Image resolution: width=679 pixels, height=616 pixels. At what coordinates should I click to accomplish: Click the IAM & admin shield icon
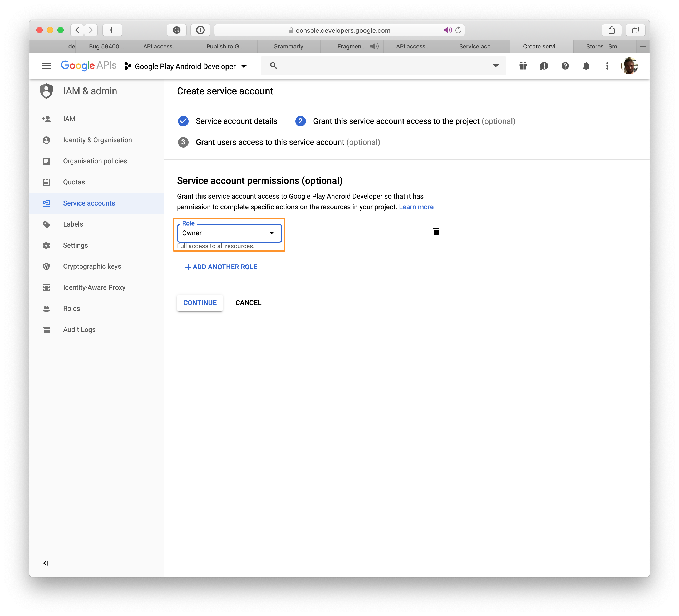(47, 91)
